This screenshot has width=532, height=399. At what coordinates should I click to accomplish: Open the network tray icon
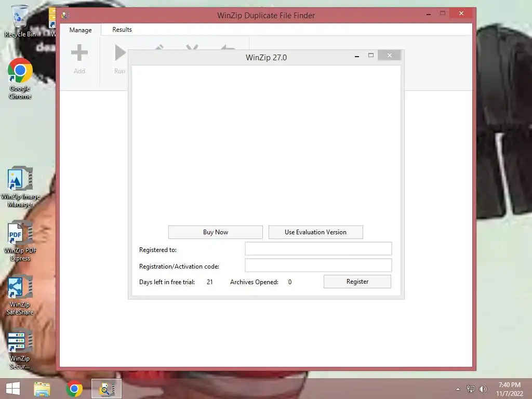[471, 389]
